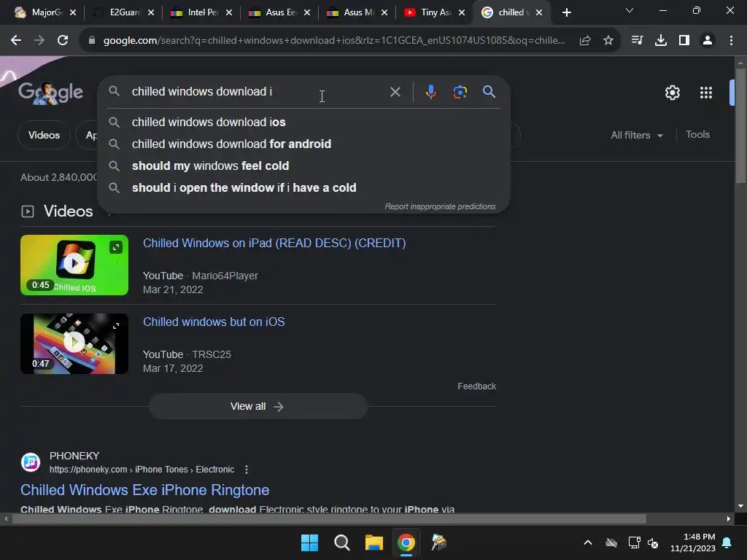Select suggestion 'chilled windows download ios'
The width and height of the screenshot is (747, 560).
(x=304, y=122)
